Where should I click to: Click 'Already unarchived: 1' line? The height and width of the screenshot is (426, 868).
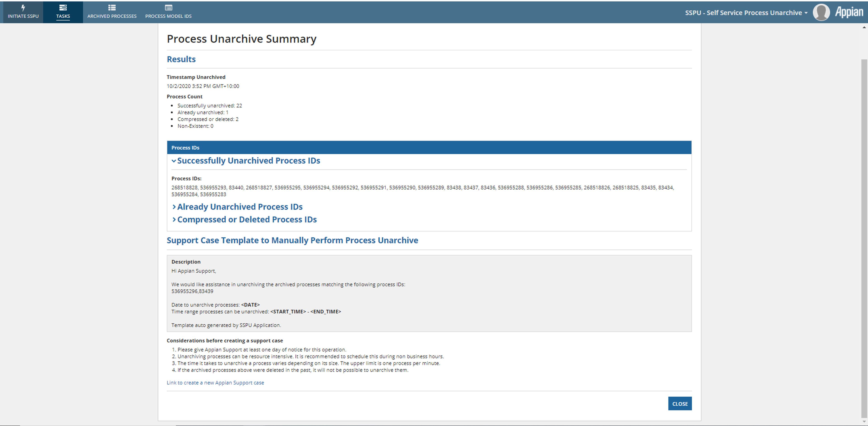tap(203, 112)
